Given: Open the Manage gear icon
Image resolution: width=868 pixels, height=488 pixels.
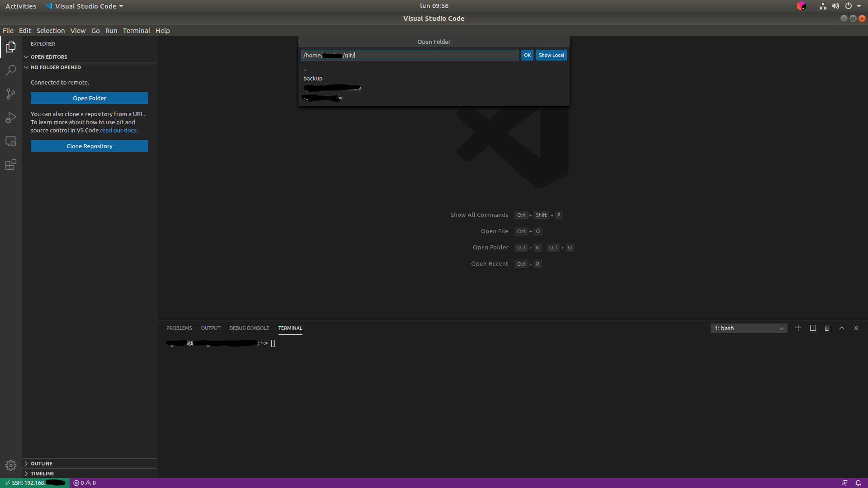Looking at the screenshot, I should click(x=11, y=465).
